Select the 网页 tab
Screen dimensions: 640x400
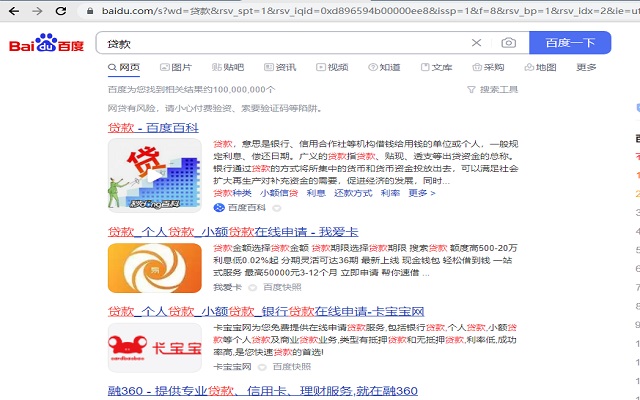(124, 67)
